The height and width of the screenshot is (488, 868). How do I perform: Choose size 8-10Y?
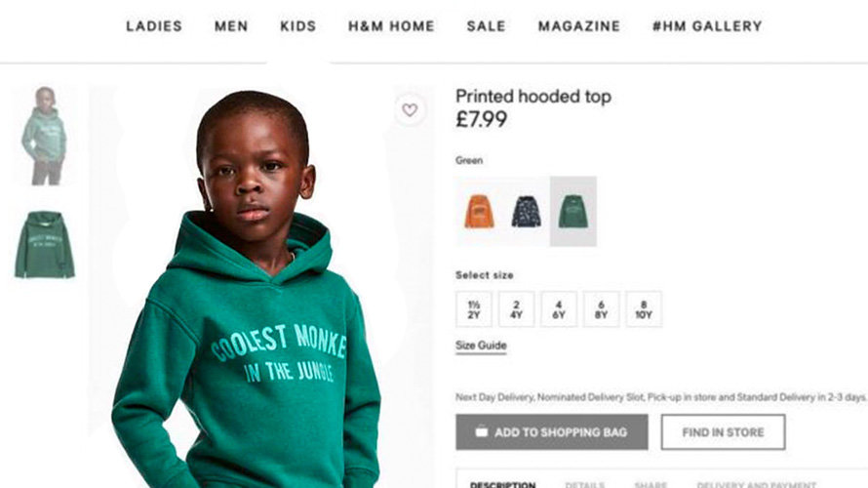pos(644,309)
